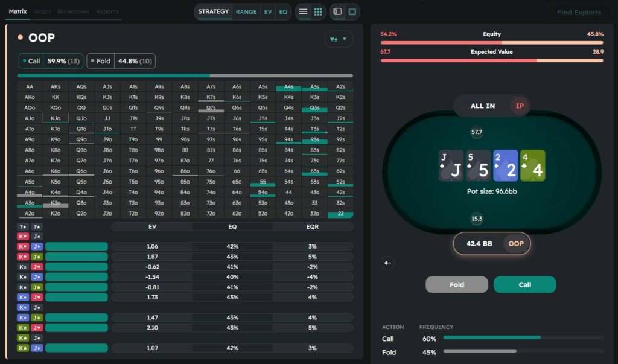Image resolution: width=618 pixels, height=364 pixels.
Task: Click the back arrow near the table
Action: [388, 263]
